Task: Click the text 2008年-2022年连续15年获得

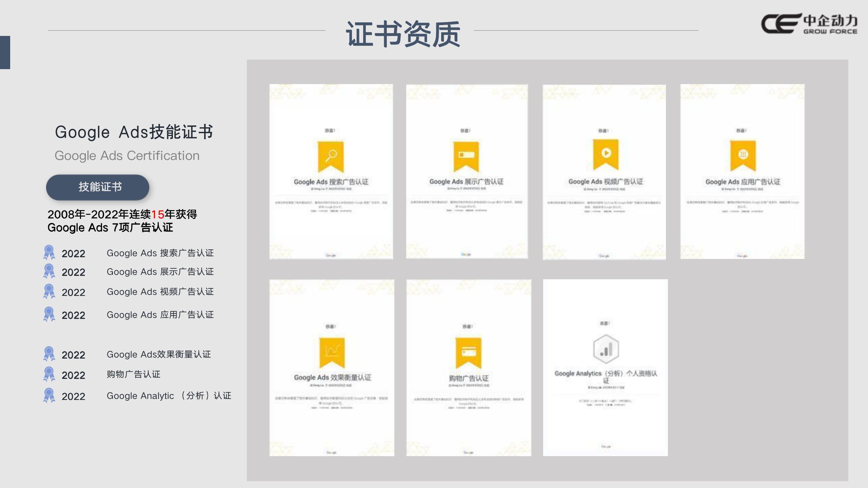Action: coord(122,214)
